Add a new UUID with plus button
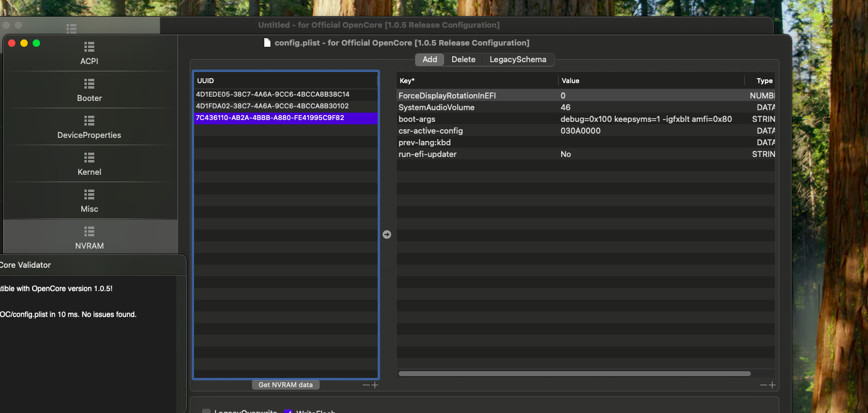This screenshot has width=868, height=413. tap(375, 385)
